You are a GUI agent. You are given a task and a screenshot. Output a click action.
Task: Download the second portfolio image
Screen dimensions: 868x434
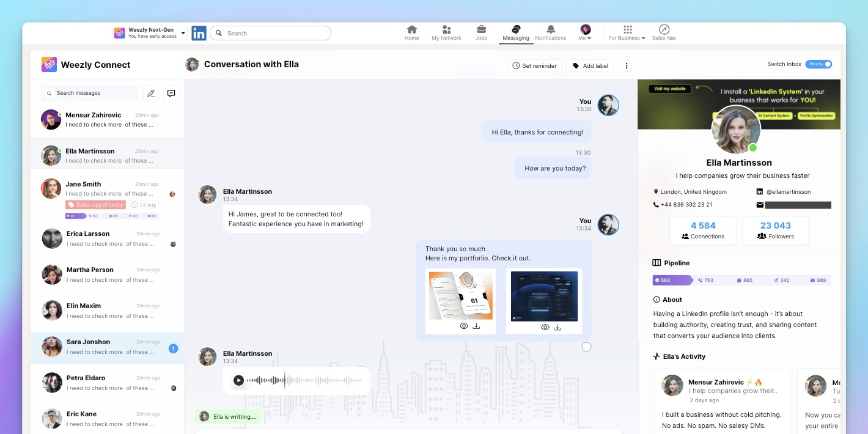pos(558,327)
